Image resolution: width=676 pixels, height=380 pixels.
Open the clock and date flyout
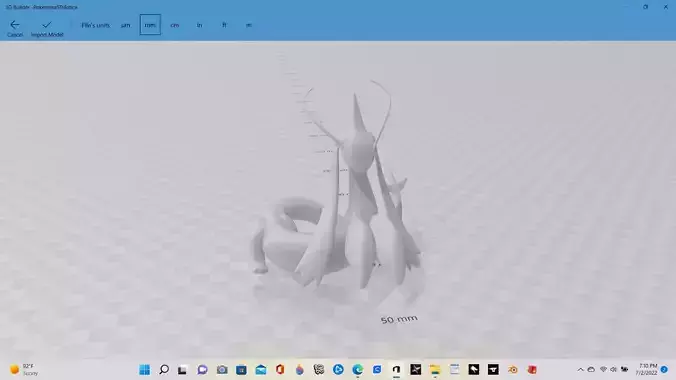click(646, 370)
